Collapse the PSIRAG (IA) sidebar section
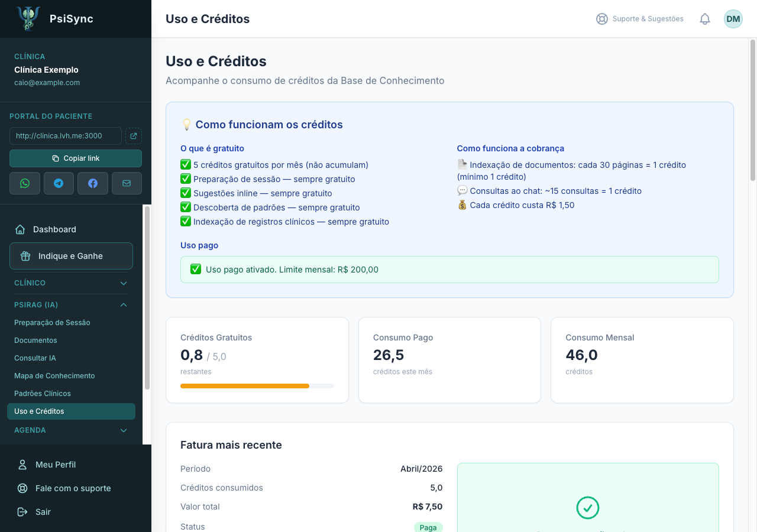Image resolution: width=757 pixels, height=532 pixels. click(71, 305)
